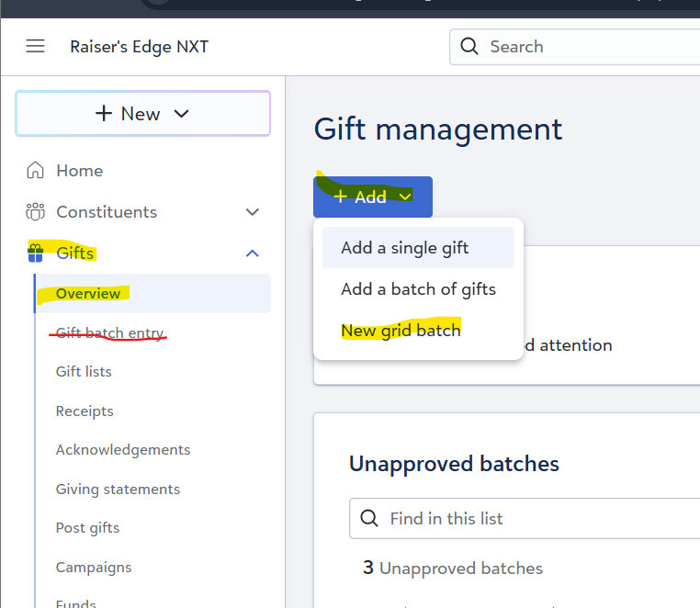Open Campaigns in the sidebar
This screenshot has height=608, width=700.
94,567
